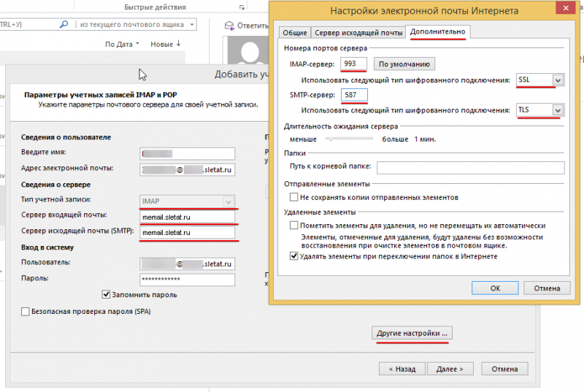
Task: Click the Пароль password field
Action: coord(188,280)
